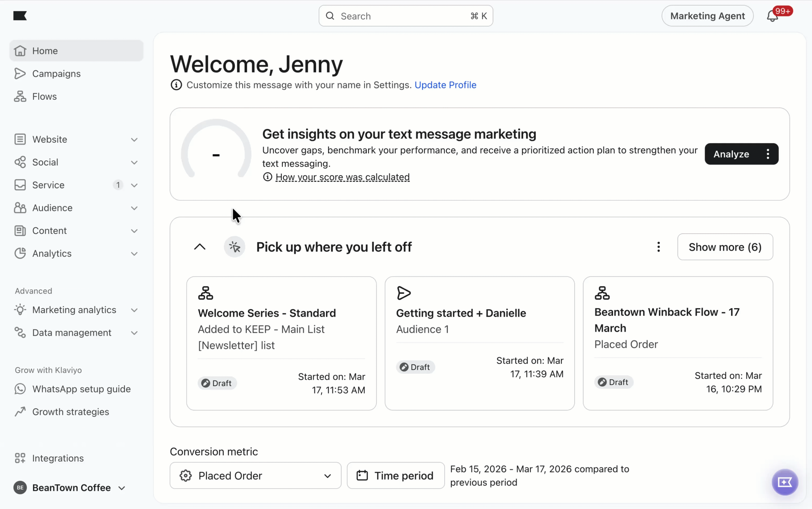
Task: Click the Content sidebar icon
Action: (x=20, y=231)
